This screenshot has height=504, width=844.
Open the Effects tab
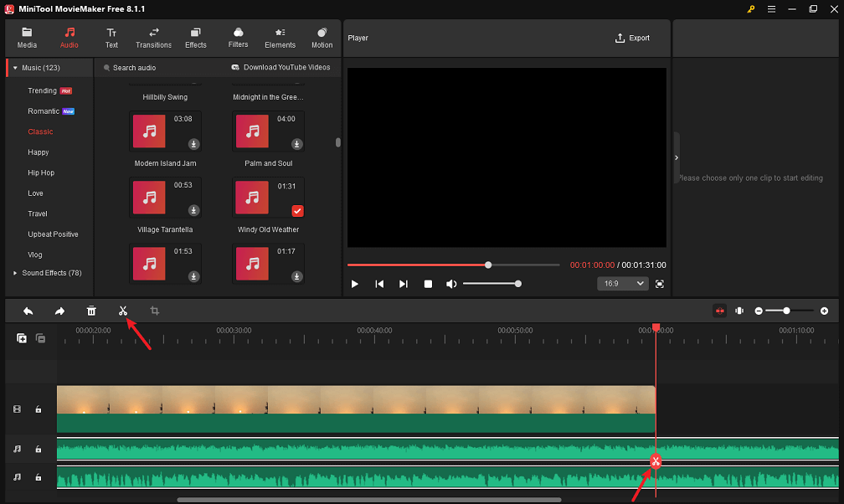195,39
